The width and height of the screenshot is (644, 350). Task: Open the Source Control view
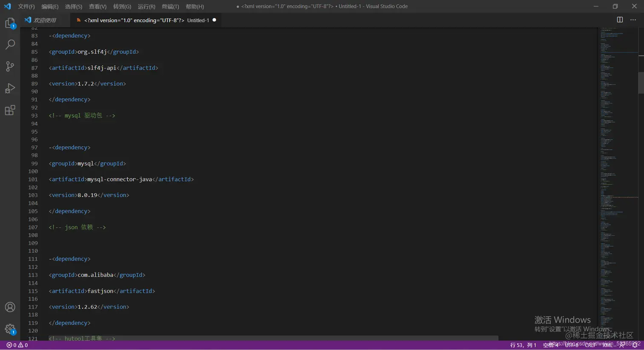10,66
